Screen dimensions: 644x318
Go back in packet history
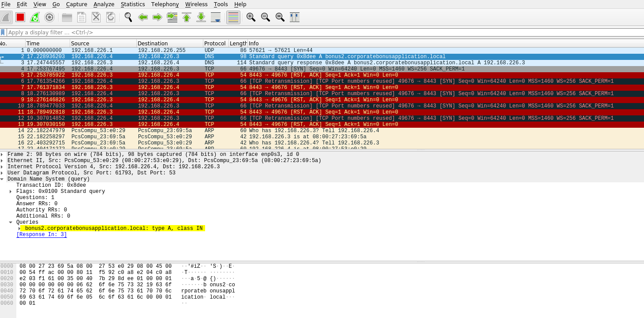(143, 17)
